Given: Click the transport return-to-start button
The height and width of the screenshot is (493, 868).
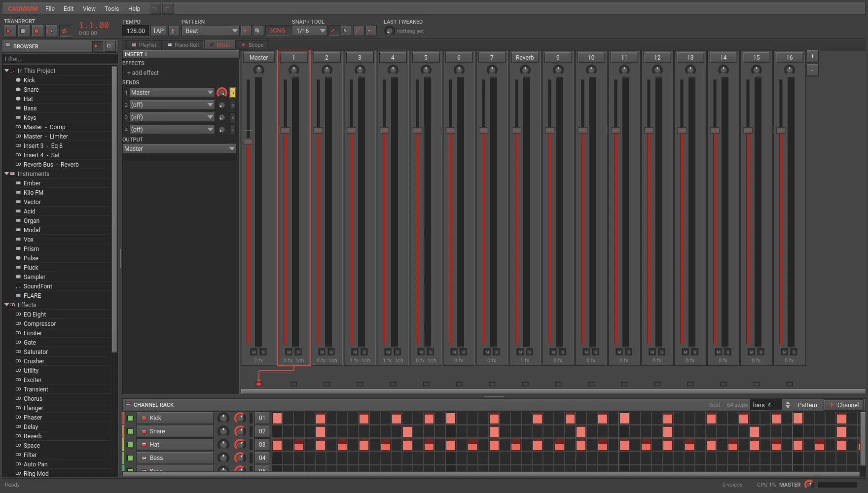Looking at the screenshot, I should point(50,31).
